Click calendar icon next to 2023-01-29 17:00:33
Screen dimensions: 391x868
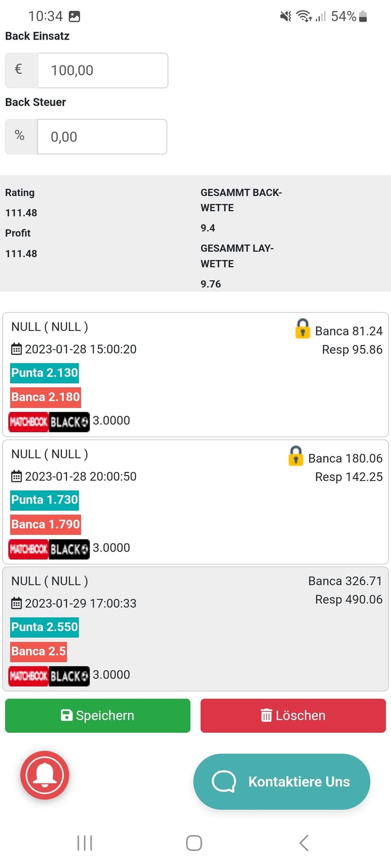16,603
